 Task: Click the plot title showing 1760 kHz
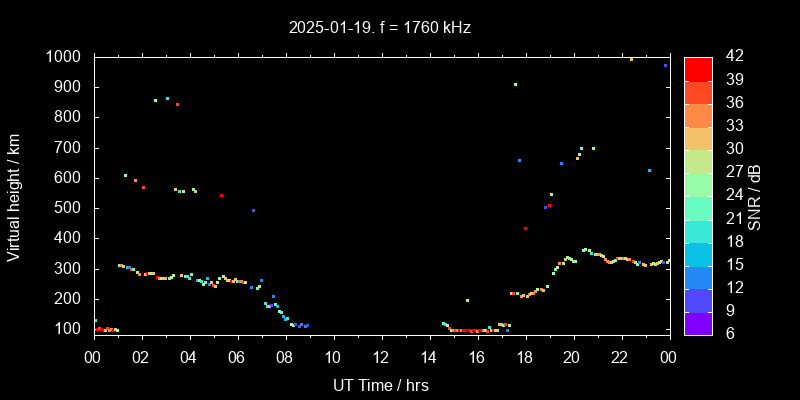380,28
